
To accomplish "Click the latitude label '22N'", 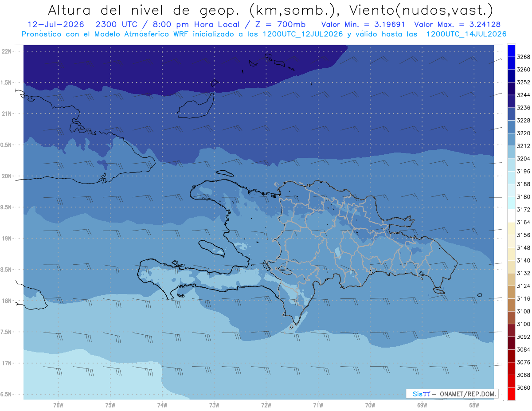I will pyautogui.click(x=7, y=51).
